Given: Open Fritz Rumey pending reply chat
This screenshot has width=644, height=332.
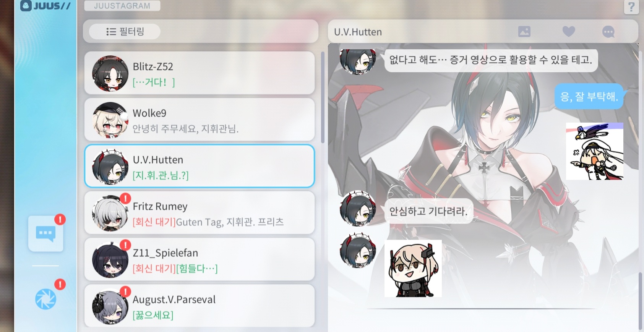Looking at the screenshot, I should click(200, 213).
